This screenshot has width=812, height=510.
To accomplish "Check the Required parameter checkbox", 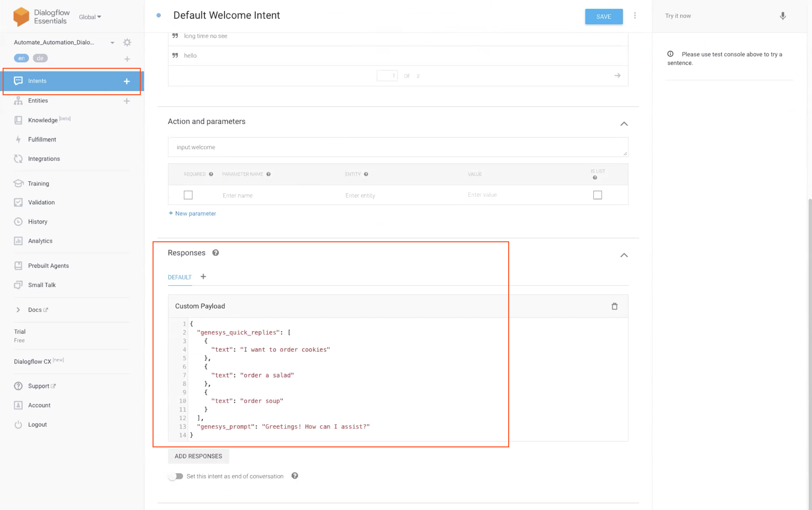I will click(188, 195).
